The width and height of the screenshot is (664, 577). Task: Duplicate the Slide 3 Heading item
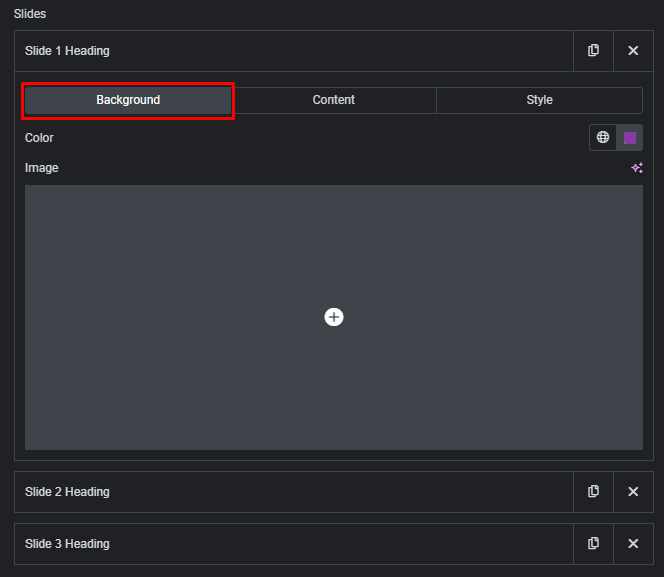click(593, 544)
